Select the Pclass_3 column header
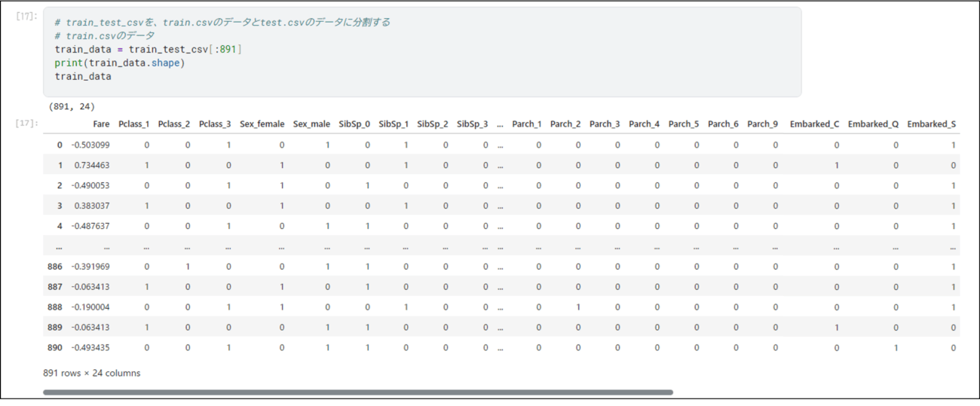Viewport: 980px width, 406px height. [x=215, y=124]
